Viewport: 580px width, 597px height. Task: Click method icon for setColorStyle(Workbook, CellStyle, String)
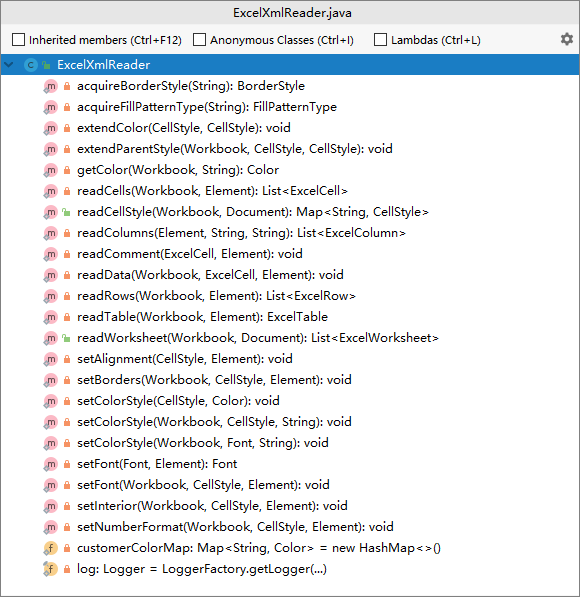tap(50, 422)
